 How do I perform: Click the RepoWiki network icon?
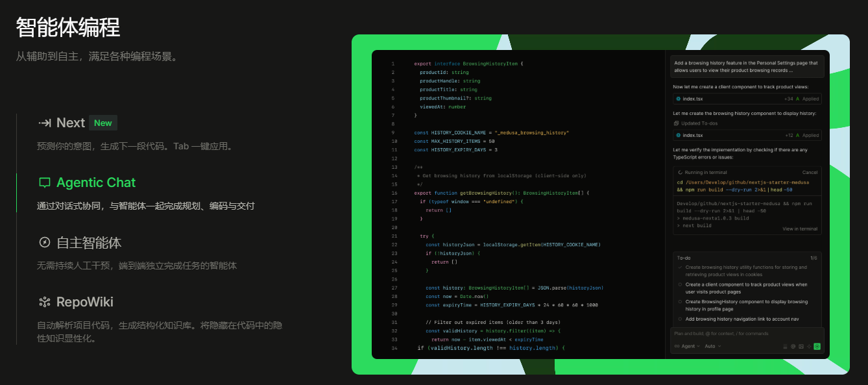[44, 302]
